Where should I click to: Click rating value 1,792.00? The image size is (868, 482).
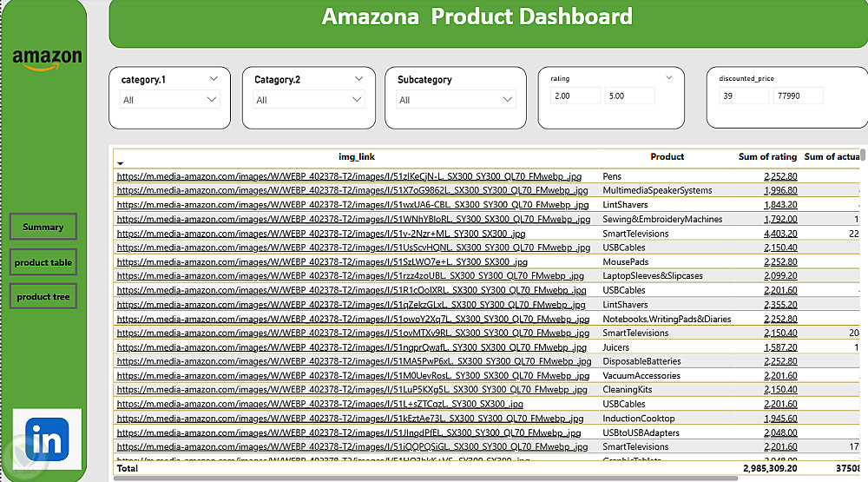[780, 219]
